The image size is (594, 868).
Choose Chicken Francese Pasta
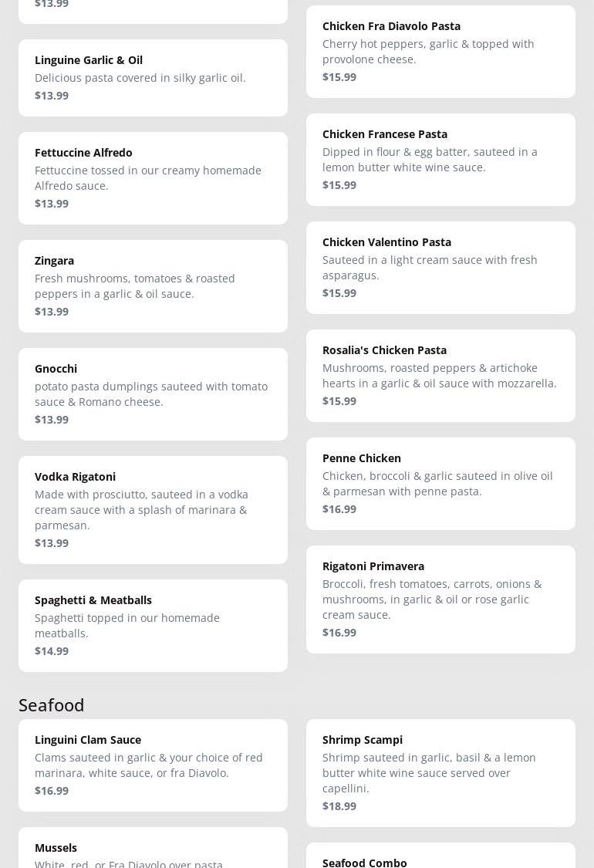440,160
